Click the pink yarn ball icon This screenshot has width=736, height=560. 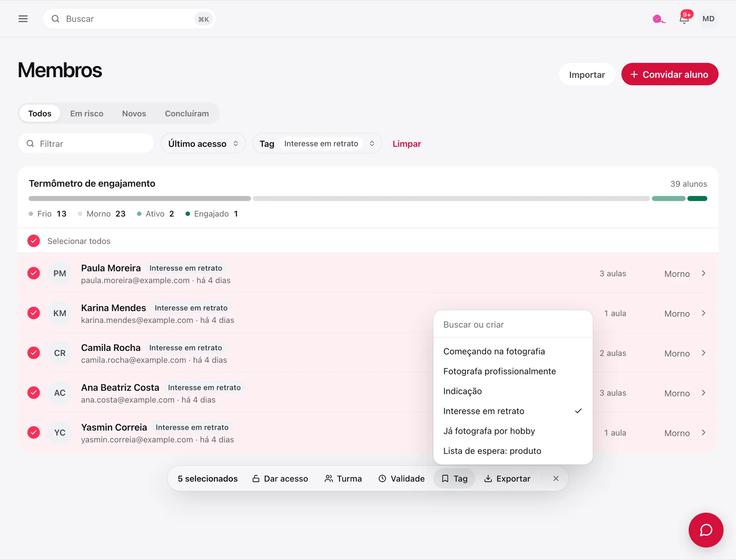point(659,19)
